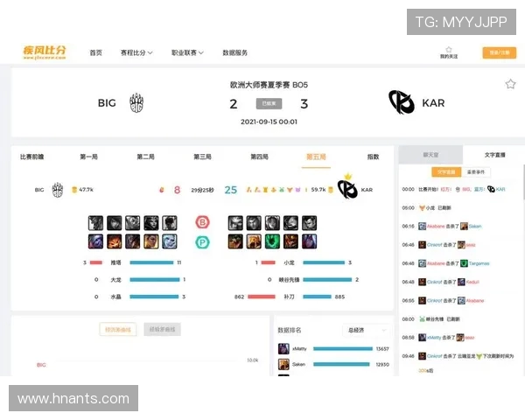Click the small BIG logo beside 47.7k gold
525x420 pixels.
(58, 190)
